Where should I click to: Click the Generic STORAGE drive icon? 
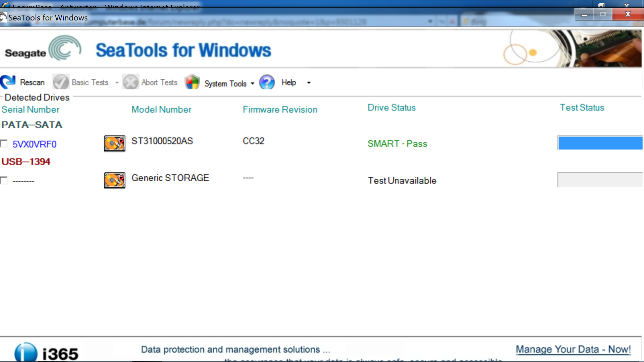[114, 181]
